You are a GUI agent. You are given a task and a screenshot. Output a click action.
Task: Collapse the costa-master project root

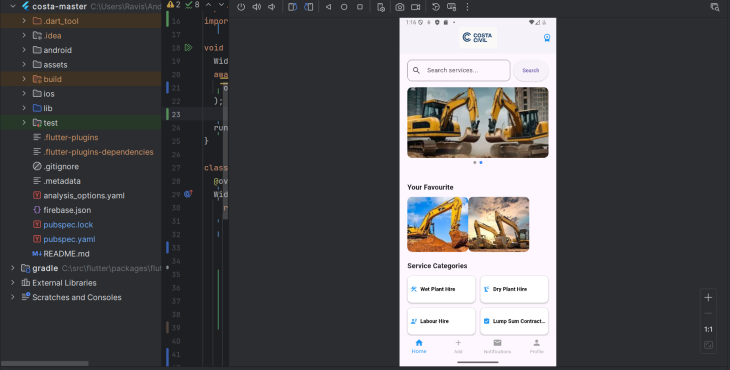pos(13,7)
